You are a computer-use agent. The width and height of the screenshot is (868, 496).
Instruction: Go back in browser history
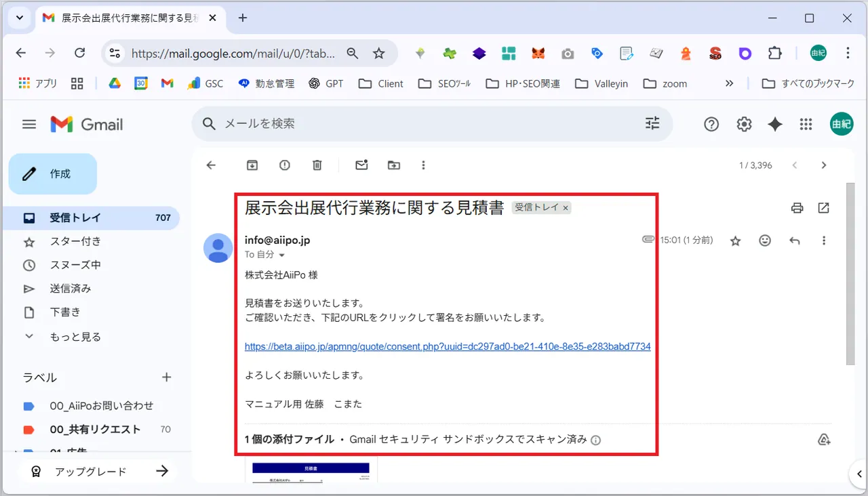21,53
